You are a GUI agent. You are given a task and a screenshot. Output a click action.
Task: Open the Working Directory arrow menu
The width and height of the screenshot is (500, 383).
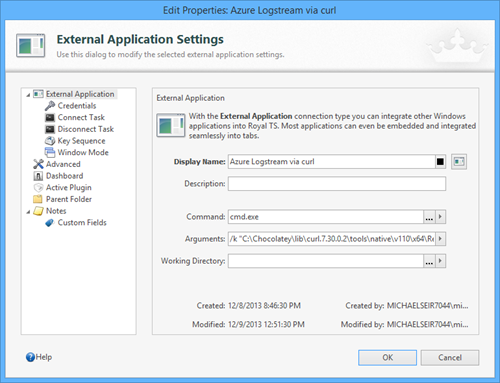point(440,261)
